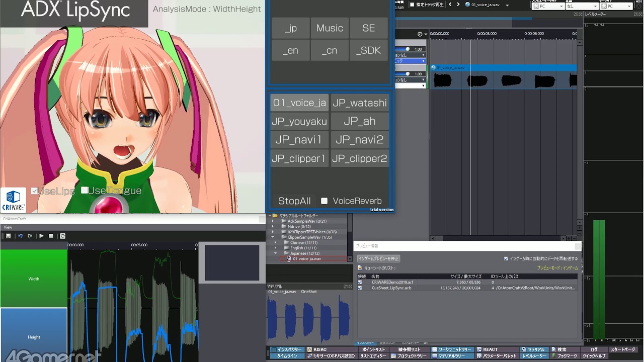Viewport: 644px width, 362px height.
Task: Start playback with the viewer play button
Action: pos(41,236)
